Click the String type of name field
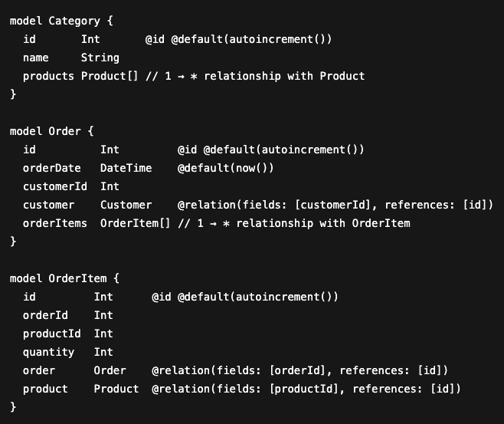The image size is (504, 424). 100,58
